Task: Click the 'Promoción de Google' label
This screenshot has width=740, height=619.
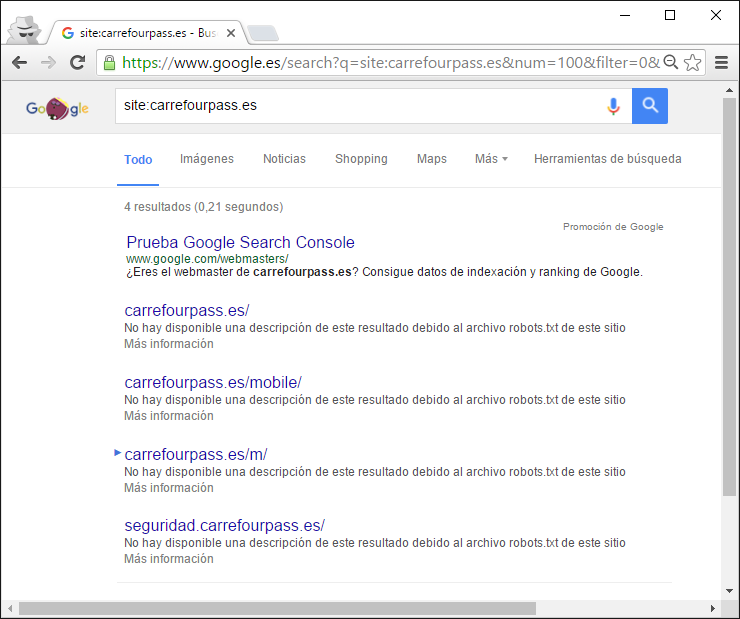Action: 613,227
